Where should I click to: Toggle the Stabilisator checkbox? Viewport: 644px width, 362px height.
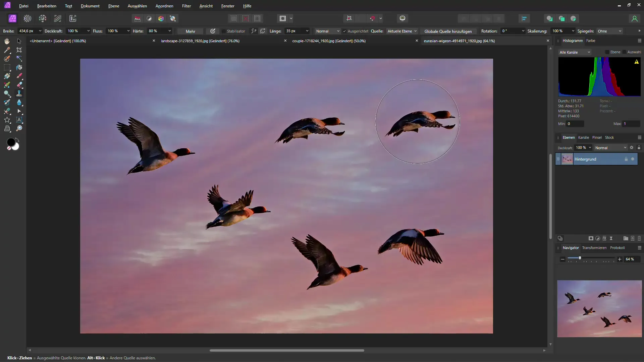coord(223,31)
